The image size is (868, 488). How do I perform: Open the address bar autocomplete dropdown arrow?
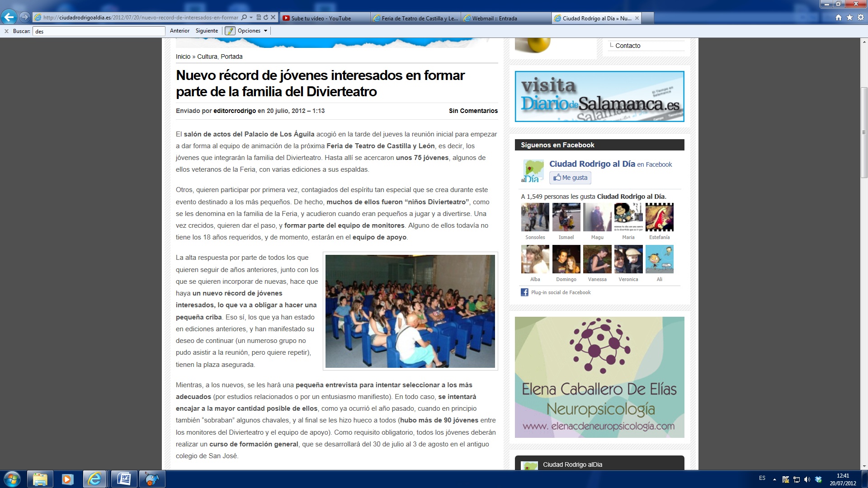[x=251, y=18]
